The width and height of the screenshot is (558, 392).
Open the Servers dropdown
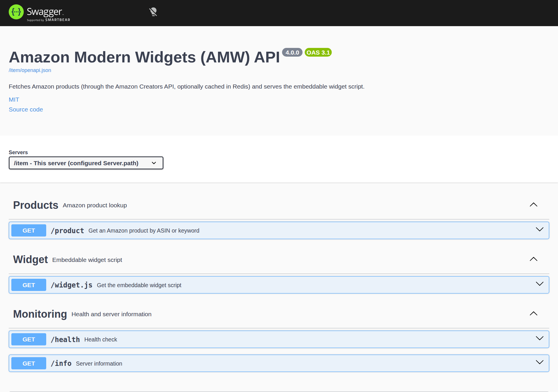coord(86,163)
